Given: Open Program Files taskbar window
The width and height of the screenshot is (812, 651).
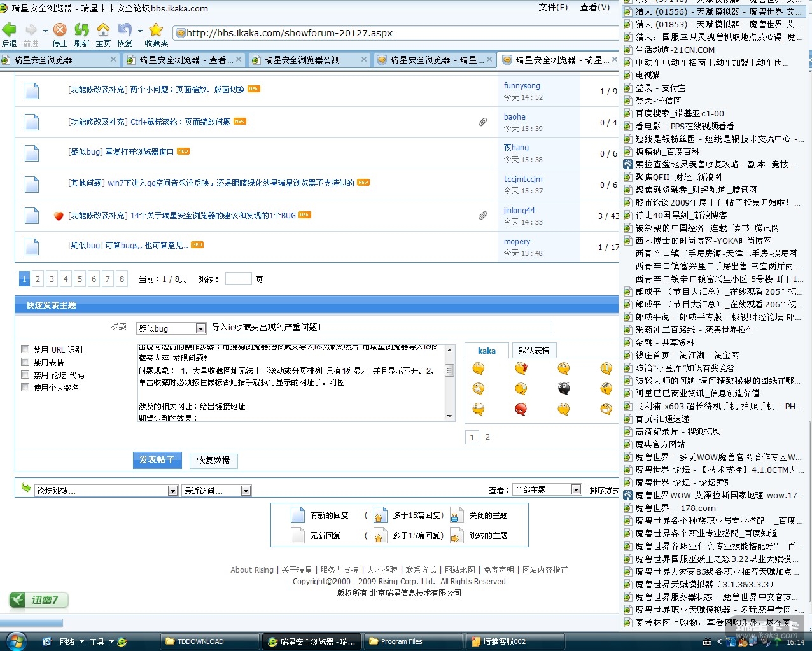Looking at the screenshot, I should click(413, 641).
